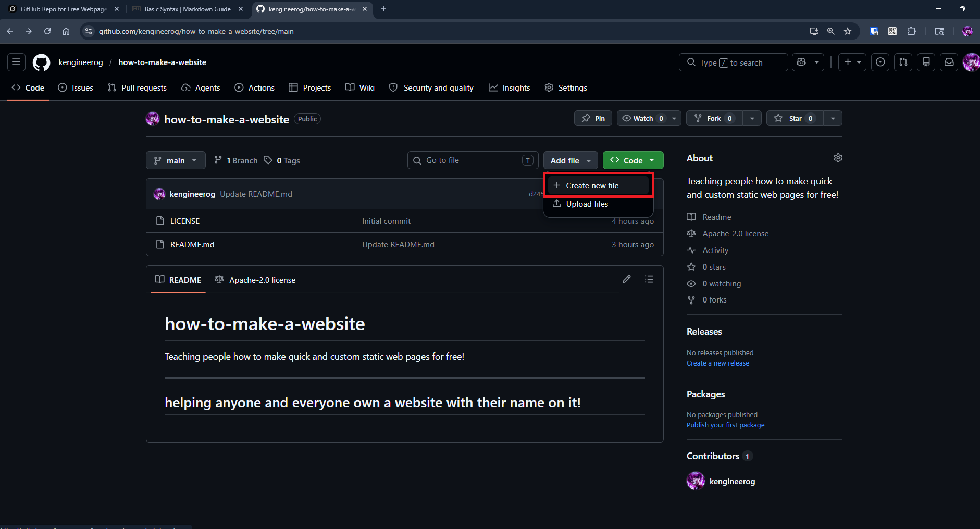Open the browser extensions puzzle icon

911,31
